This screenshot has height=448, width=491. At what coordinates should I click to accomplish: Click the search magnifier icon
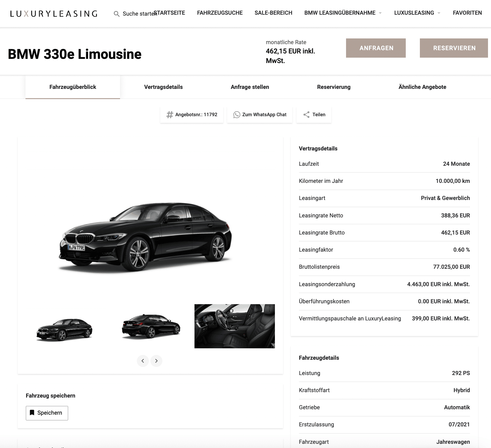117,14
